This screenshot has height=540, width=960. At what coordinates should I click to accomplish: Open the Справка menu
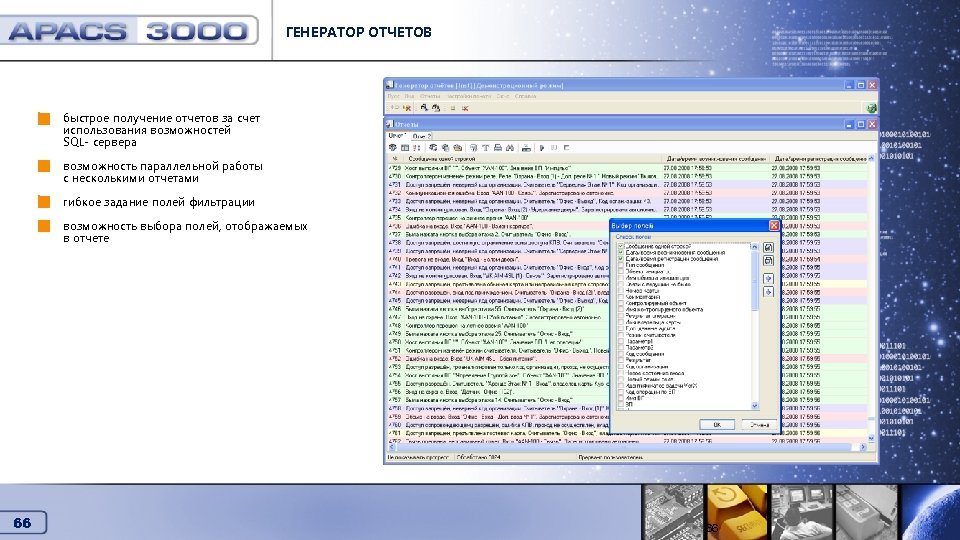525,96
